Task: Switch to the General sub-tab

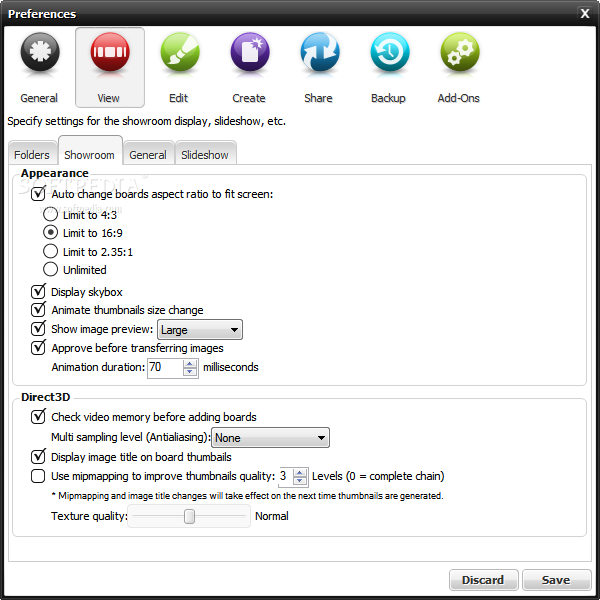Action: pyautogui.click(x=148, y=155)
